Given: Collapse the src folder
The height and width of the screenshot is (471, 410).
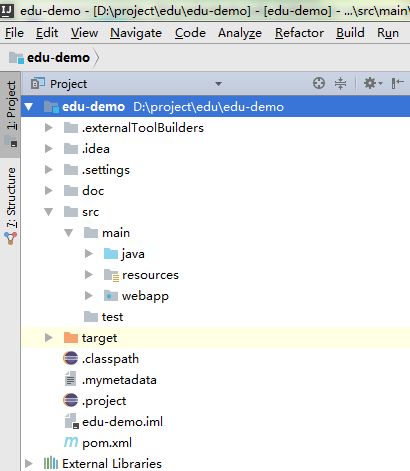Looking at the screenshot, I should click(x=49, y=212).
